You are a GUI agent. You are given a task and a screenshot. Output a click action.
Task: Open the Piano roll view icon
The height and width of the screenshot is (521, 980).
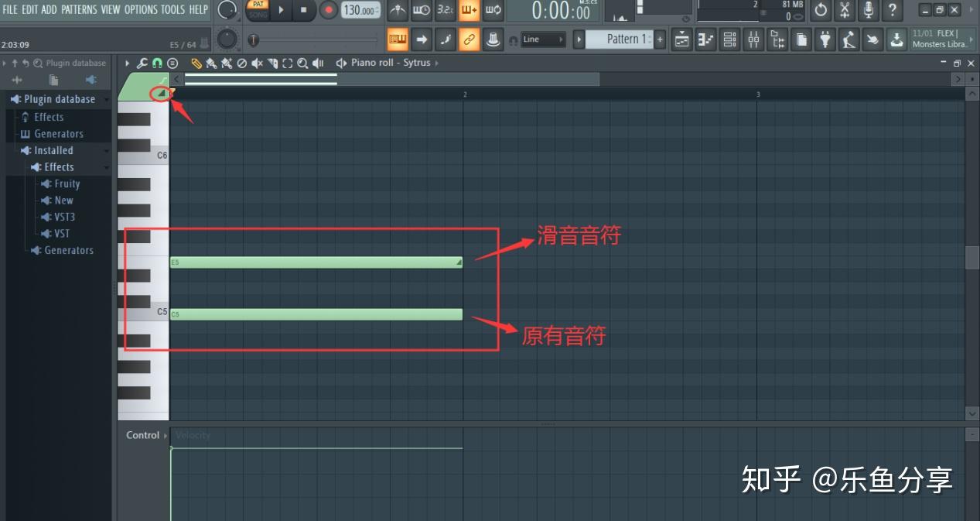[705, 39]
